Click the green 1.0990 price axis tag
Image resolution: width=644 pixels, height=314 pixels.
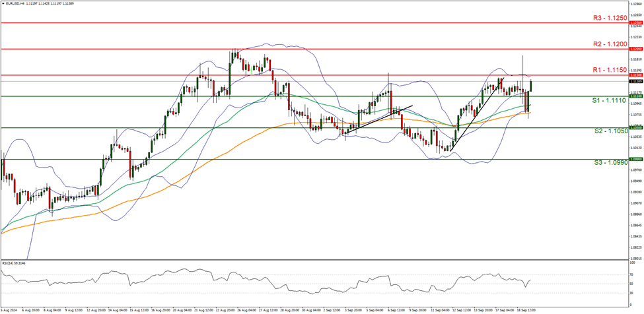(636, 159)
